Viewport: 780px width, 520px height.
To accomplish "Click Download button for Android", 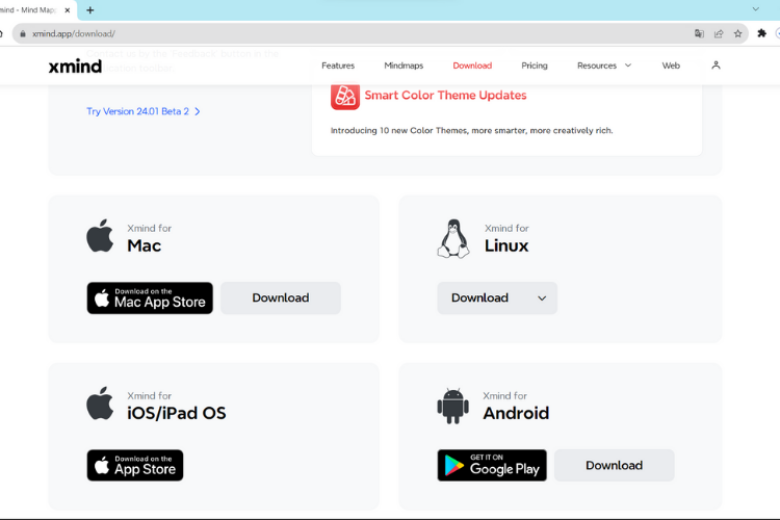I will pos(614,465).
